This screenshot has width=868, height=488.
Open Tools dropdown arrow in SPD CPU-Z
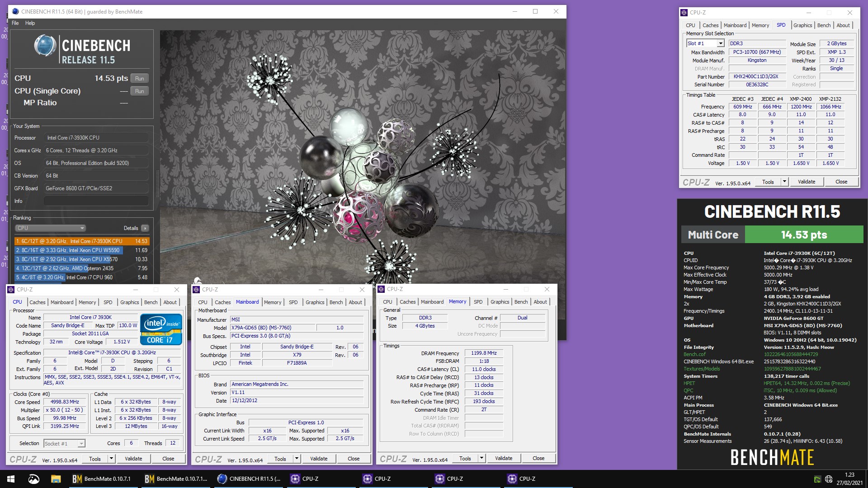(784, 182)
